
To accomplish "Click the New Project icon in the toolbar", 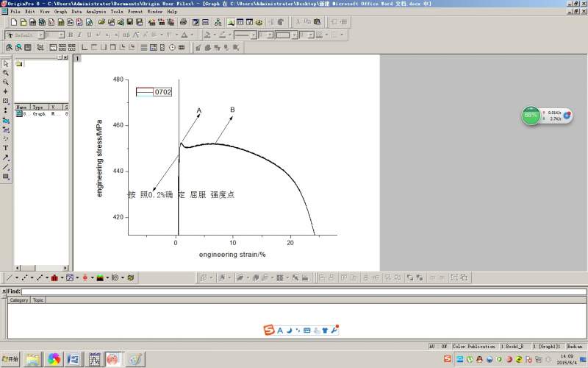I will pos(14,22).
